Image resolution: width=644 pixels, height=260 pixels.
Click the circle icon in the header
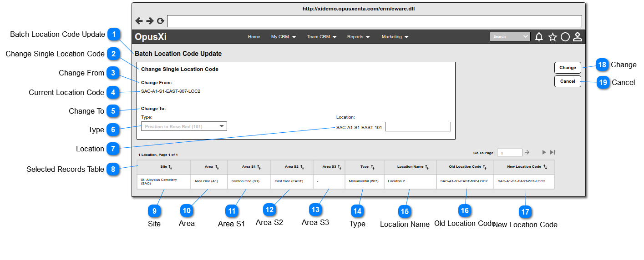565,37
